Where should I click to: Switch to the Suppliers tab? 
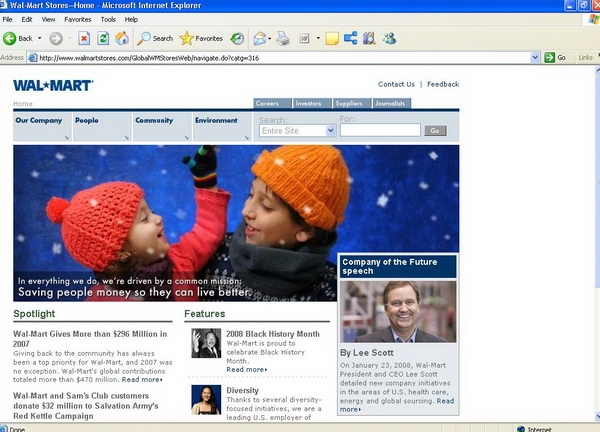352,103
